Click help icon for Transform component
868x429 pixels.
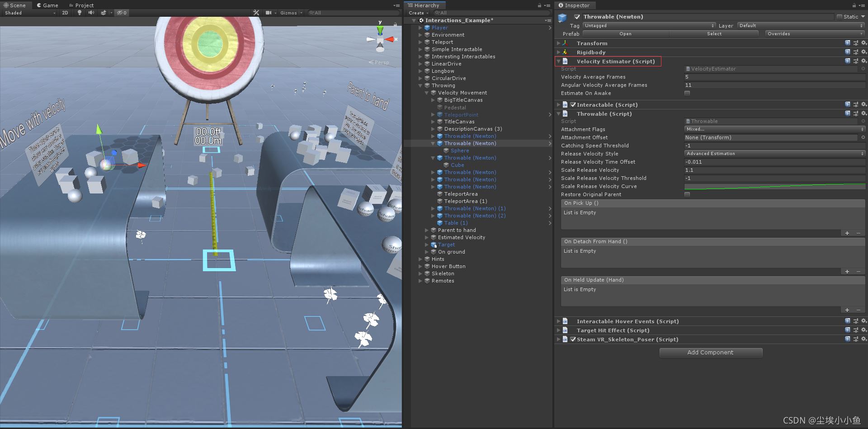[848, 43]
